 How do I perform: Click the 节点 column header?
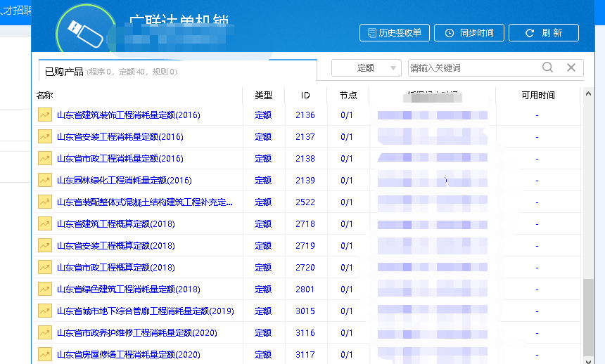[348, 96]
